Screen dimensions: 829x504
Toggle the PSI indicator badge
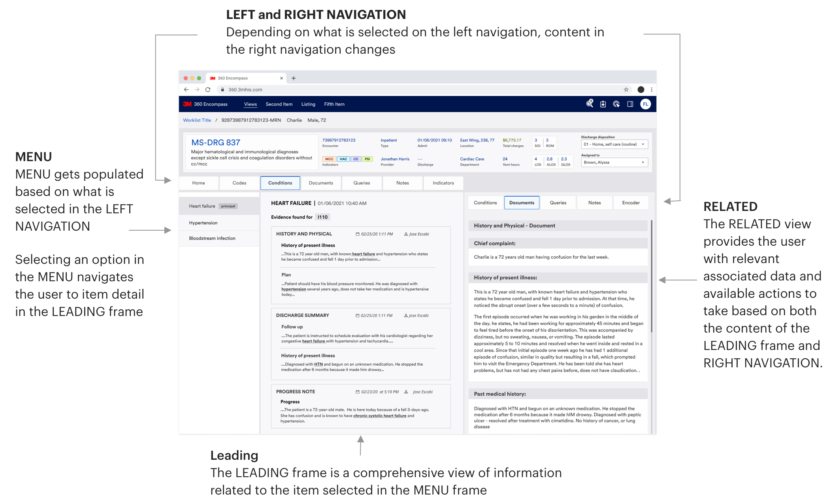367,159
